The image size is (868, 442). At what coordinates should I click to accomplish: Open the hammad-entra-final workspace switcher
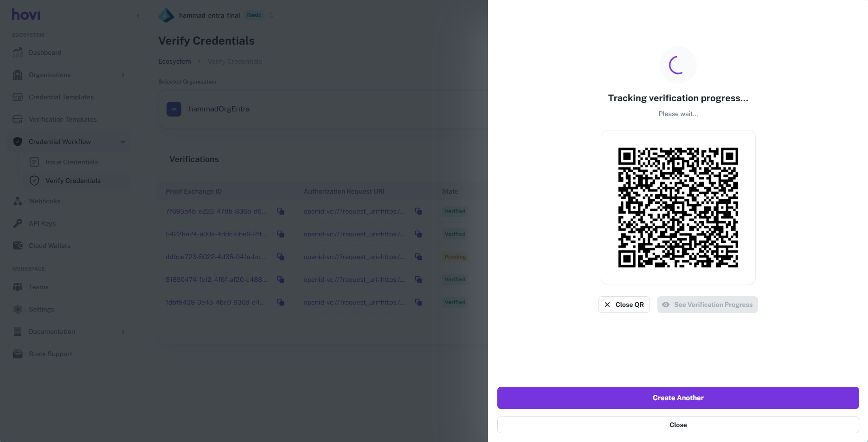(271, 15)
